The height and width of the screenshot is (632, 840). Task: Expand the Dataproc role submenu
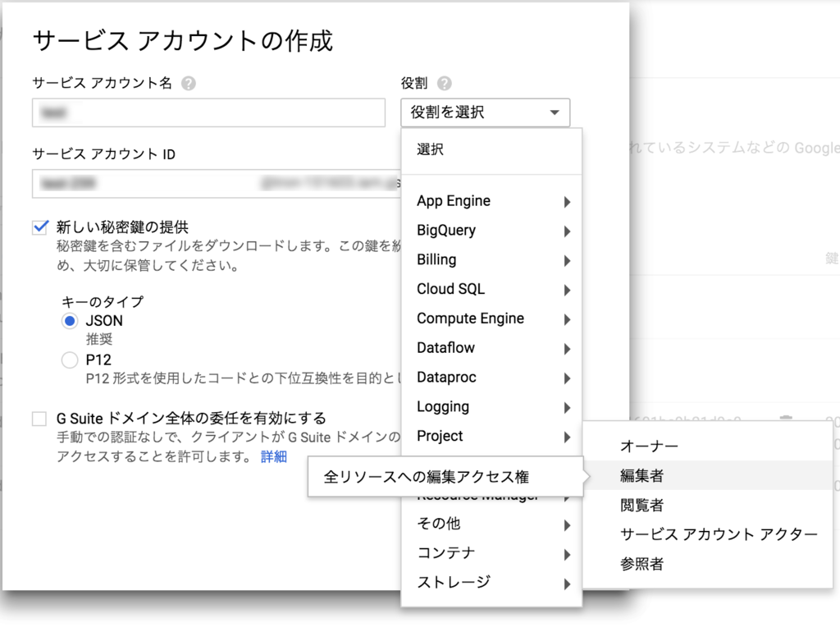(491, 378)
